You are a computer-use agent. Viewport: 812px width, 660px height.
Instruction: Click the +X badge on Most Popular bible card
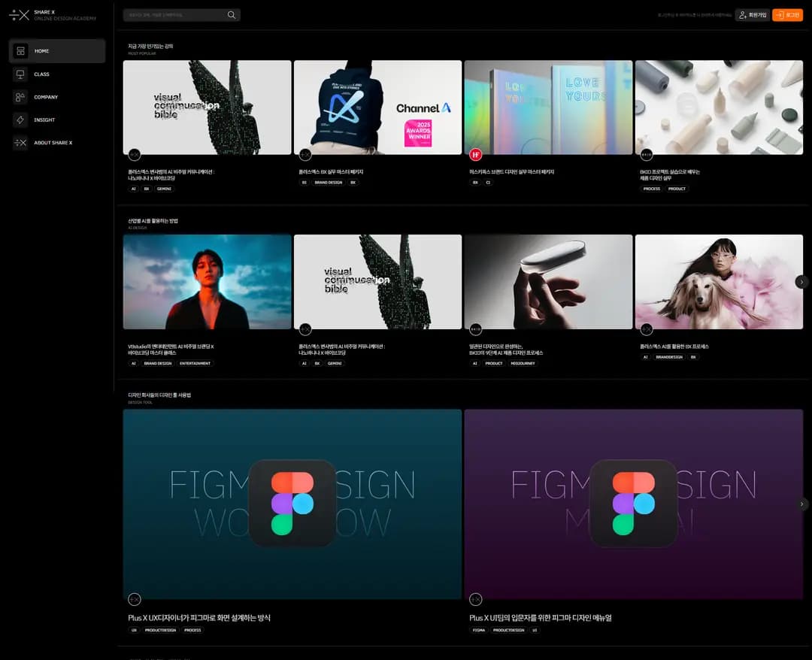click(x=134, y=154)
